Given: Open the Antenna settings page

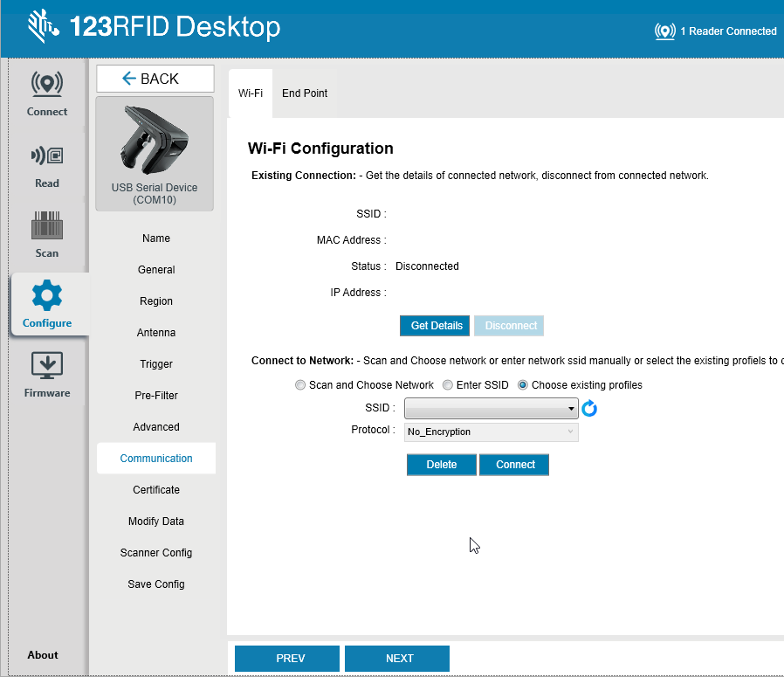Looking at the screenshot, I should (x=156, y=333).
